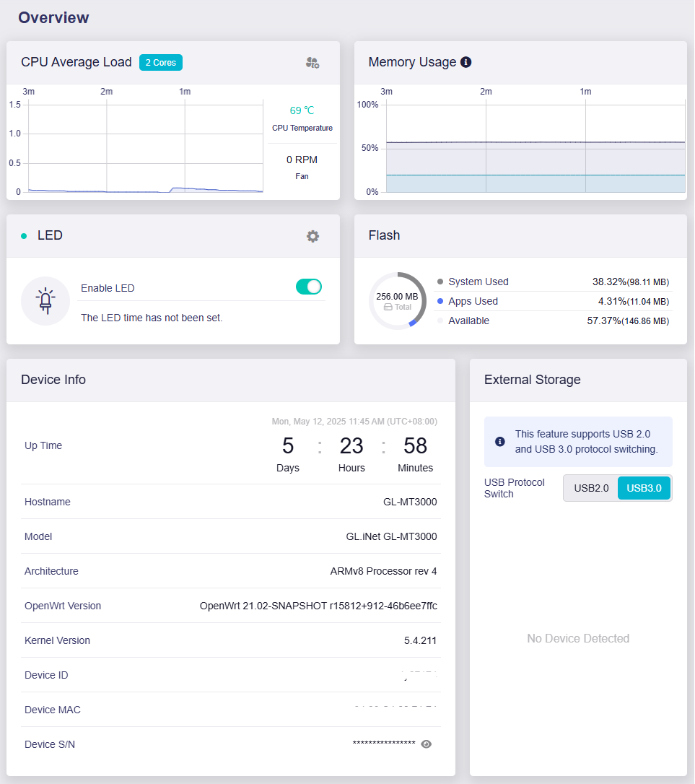Click the 57.37%(146.86 MB) value

[x=628, y=321]
